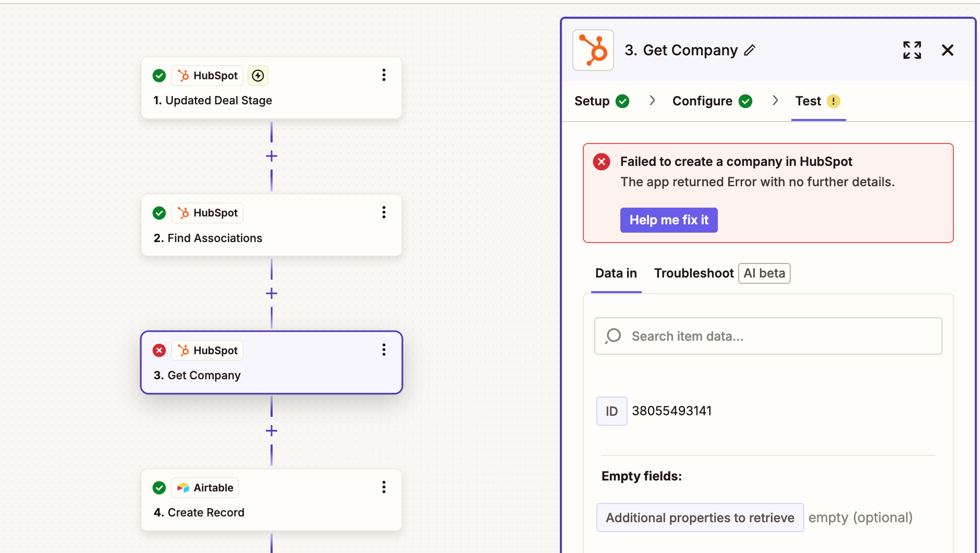This screenshot has width=980, height=553.
Task: Click the chevron between Configure and Test
Action: click(775, 100)
